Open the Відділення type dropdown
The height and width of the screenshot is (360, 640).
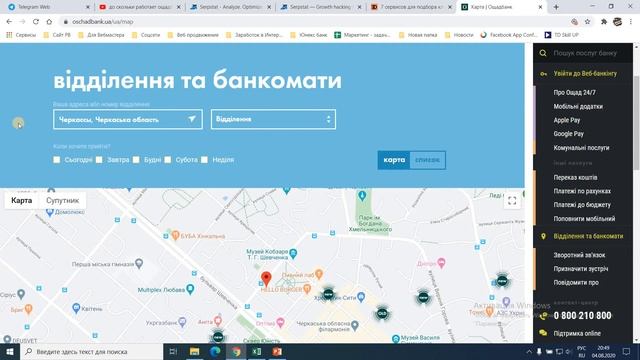click(x=273, y=119)
